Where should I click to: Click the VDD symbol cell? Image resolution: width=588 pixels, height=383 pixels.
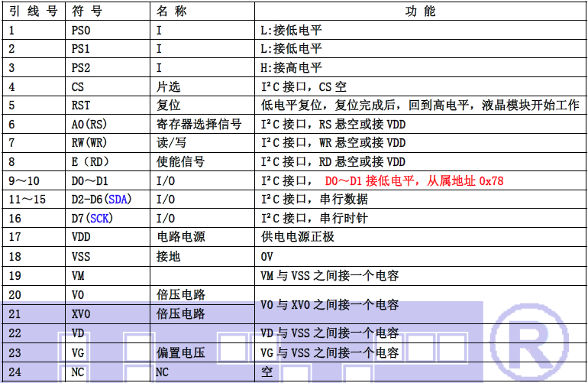click(81, 237)
